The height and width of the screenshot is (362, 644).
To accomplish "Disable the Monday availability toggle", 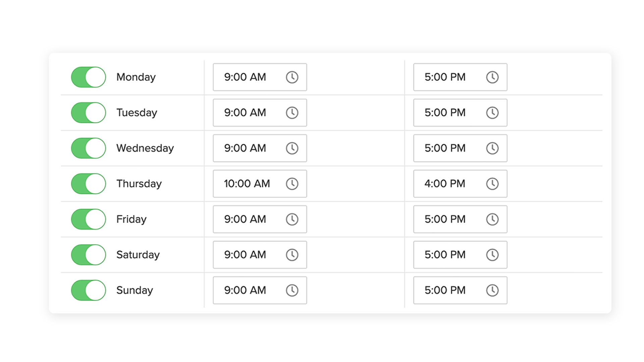I will 89,77.
